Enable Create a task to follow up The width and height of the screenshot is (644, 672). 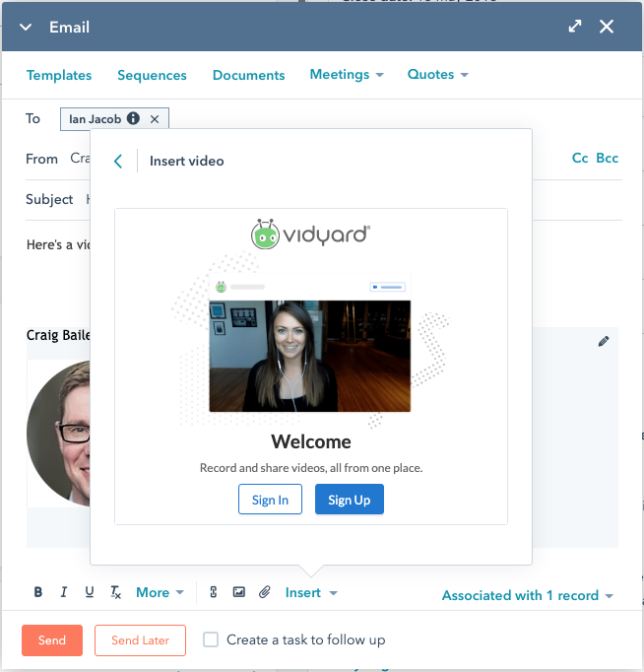211,639
